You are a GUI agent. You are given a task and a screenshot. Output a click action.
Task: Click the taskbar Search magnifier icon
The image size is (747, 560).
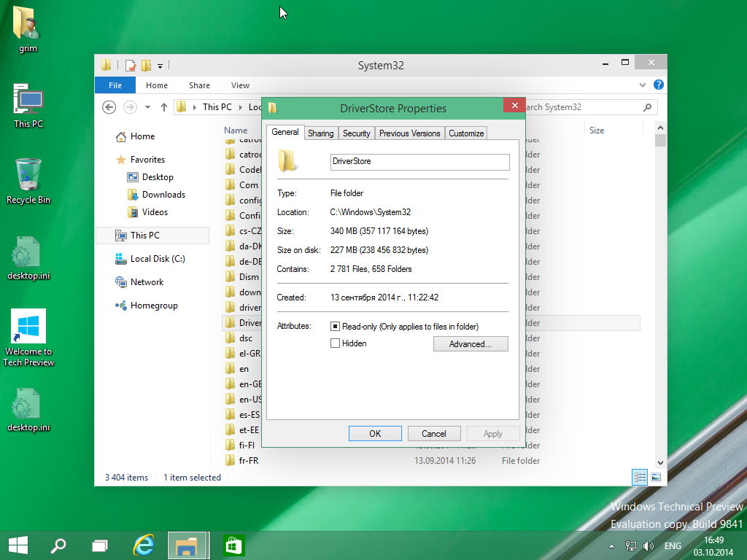(58, 545)
